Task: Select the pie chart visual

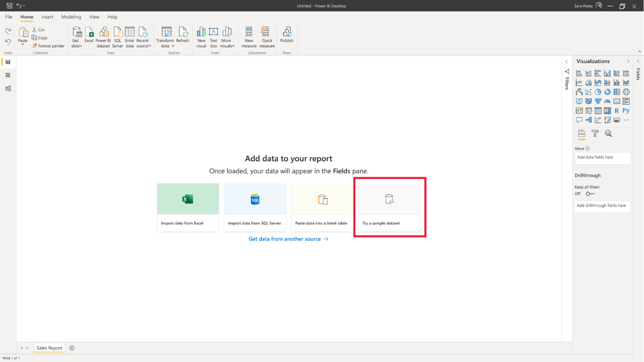Action: [x=598, y=91]
